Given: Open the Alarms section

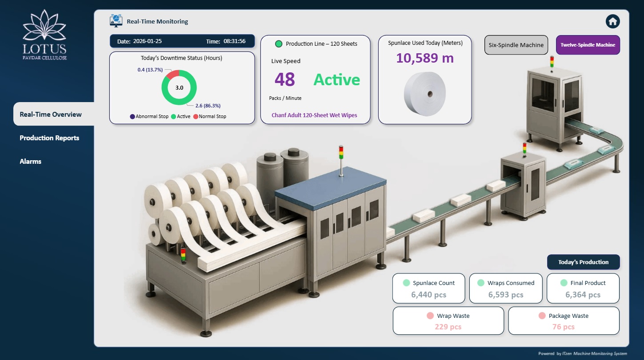Looking at the screenshot, I should coord(31,161).
